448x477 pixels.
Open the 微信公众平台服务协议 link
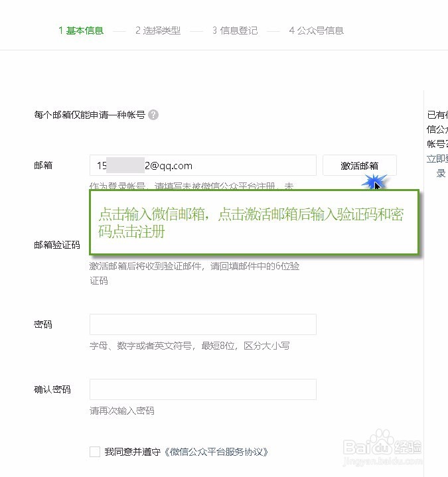[x=216, y=452]
